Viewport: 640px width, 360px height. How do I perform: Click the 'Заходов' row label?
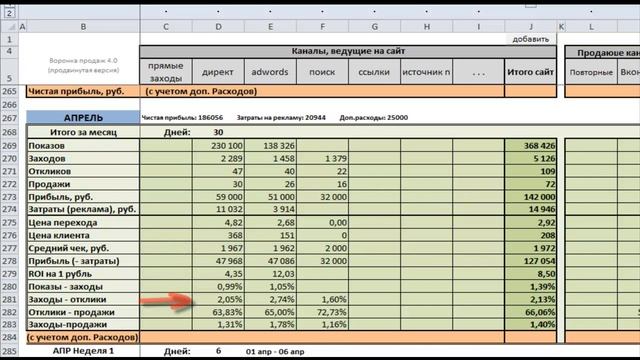(83, 158)
